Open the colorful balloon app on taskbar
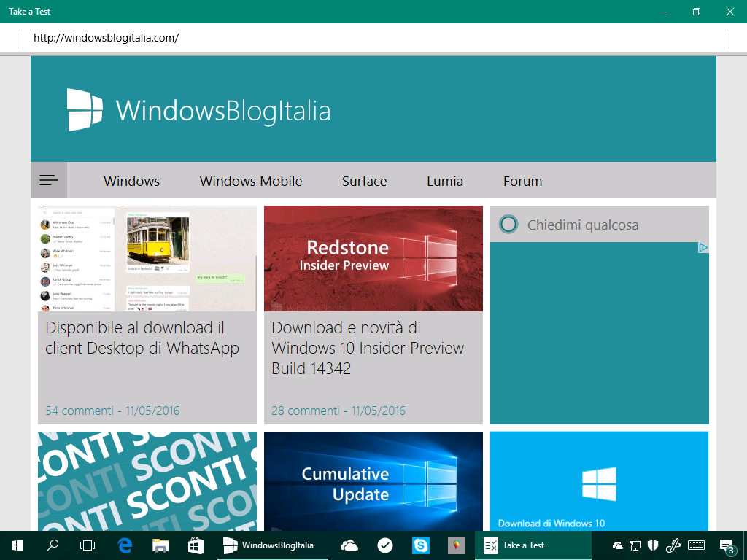Viewport: 747px width, 560px height. click(457, 545)
